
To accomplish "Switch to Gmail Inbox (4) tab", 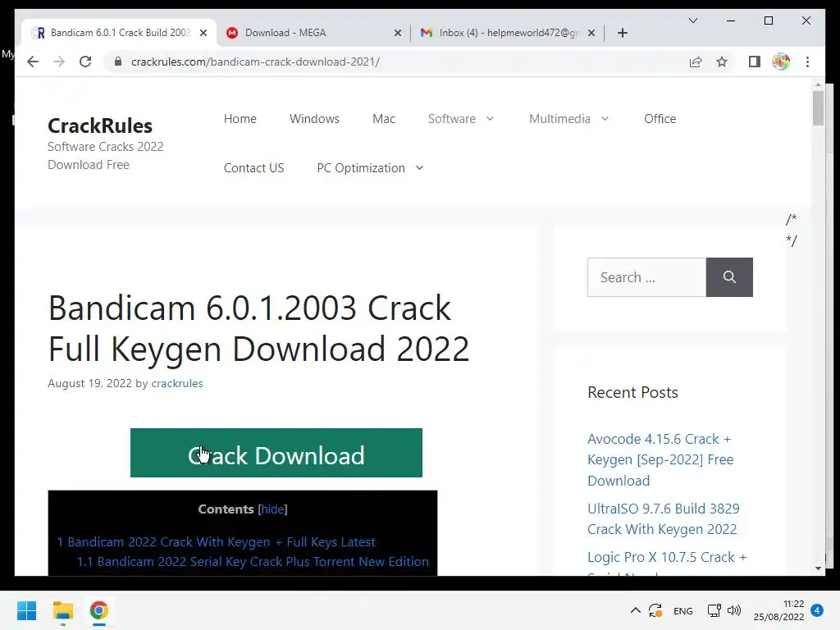I will (x=509, y=33).
